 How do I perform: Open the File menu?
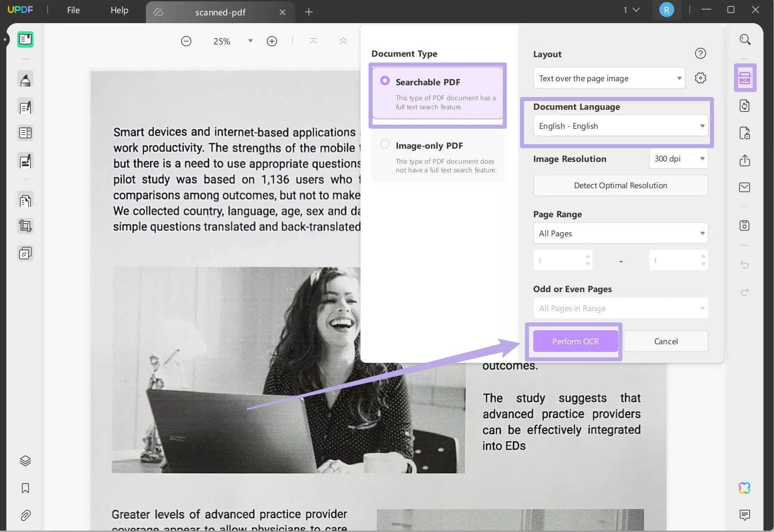(x=73, y=10)
